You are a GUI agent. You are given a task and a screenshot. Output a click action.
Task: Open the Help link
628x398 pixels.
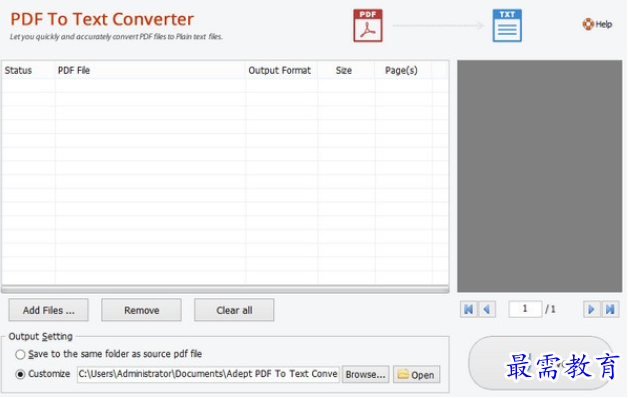point(597,24)
